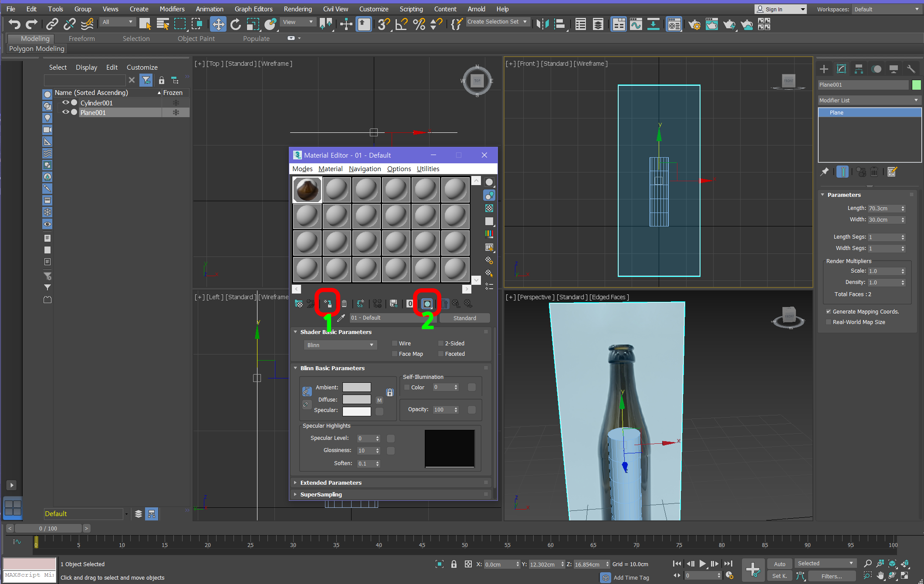Screen dimensions: 924x584
Task: Open the Modifier List dropdown
Action: pos(869,100)
